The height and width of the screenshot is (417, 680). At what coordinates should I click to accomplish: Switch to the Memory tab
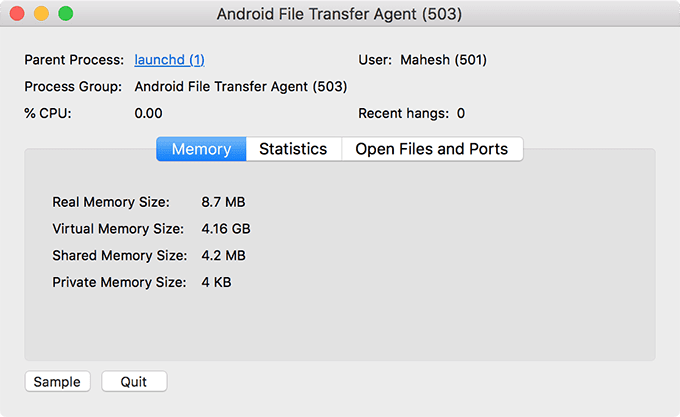point(201,149)
